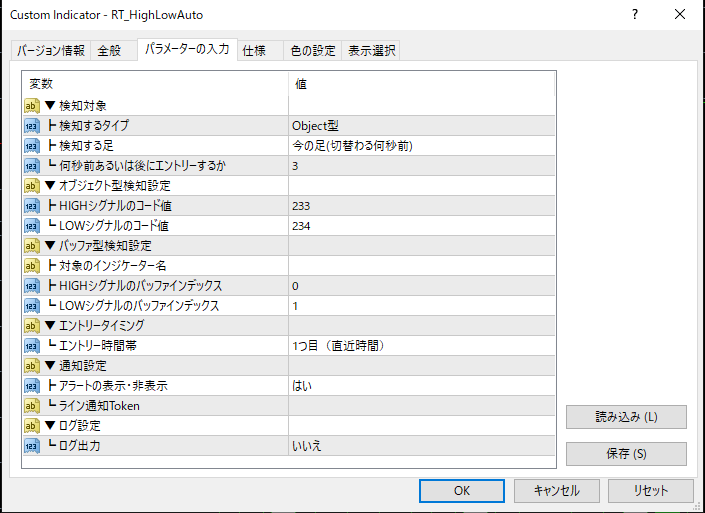The width and height of the screenshot is (705, 513).
Task: Click the ab icon beside 検知対象
Action: pyautogui.click(x=32, y=105)
